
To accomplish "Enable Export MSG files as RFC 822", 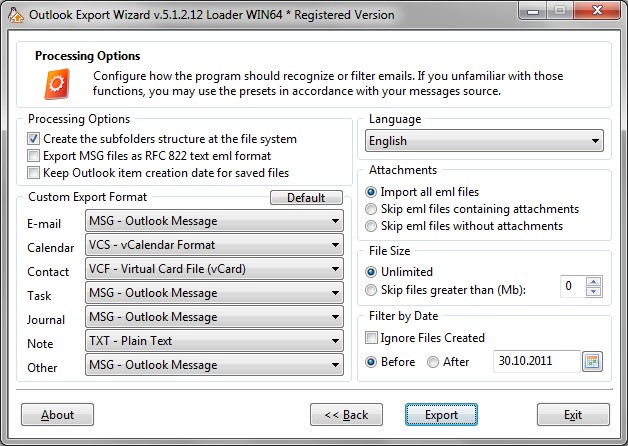I will tap(33, 155).
